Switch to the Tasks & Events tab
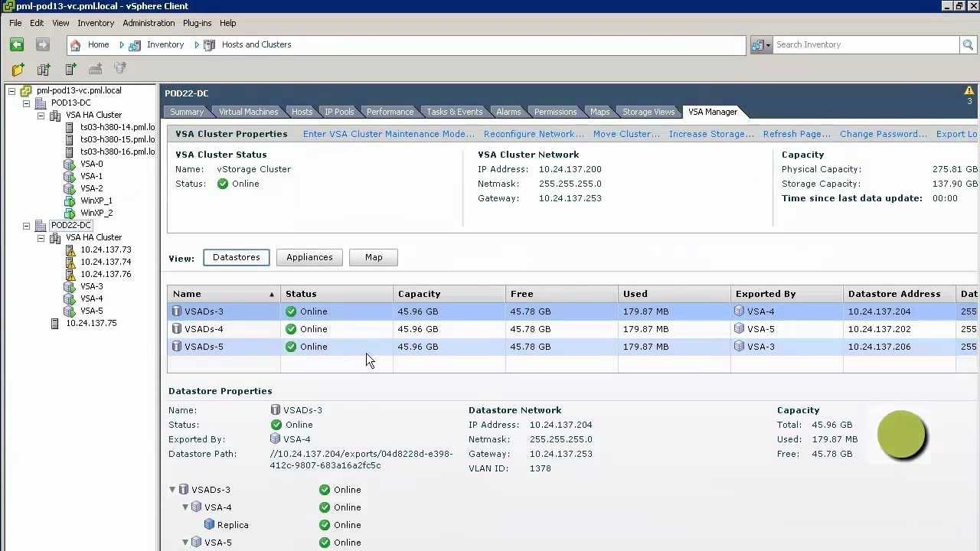The width and height of the screenshot is (980, 551). (x=455, y=112)
